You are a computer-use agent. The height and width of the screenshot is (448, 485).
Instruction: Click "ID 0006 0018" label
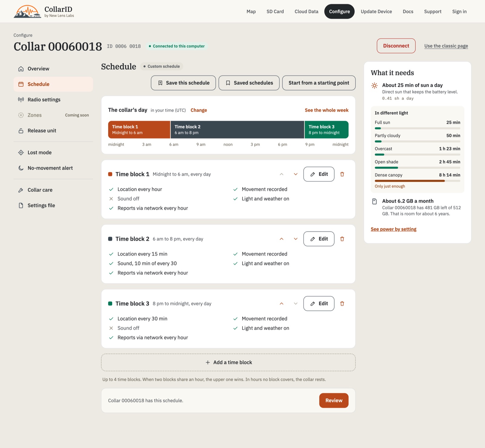coord(124,46)
